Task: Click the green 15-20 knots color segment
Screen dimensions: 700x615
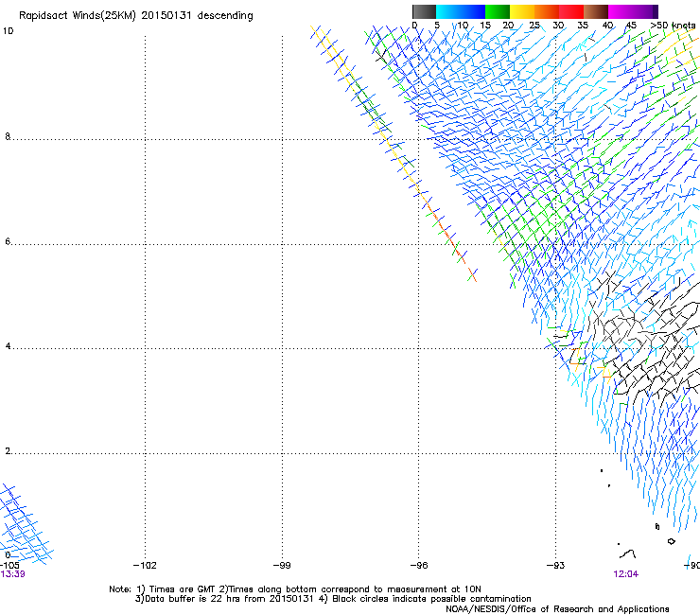Action: pyautogui.click(x=498, y=11)
